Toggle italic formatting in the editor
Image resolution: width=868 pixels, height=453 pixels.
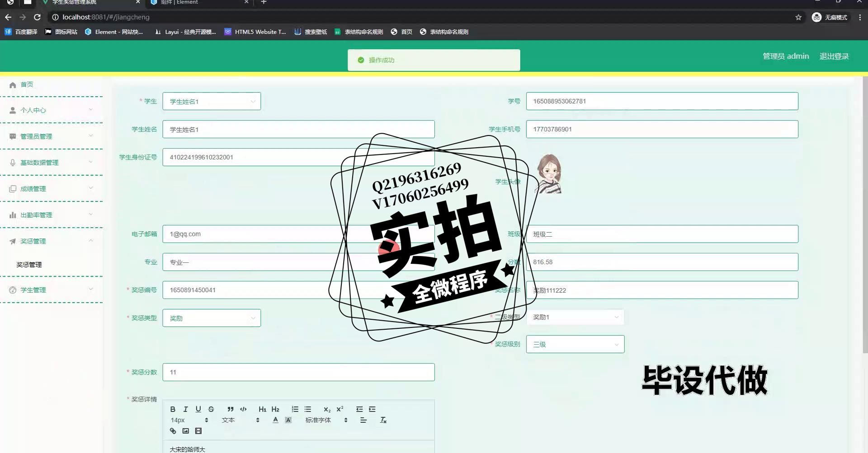click(x=185, y=409)
